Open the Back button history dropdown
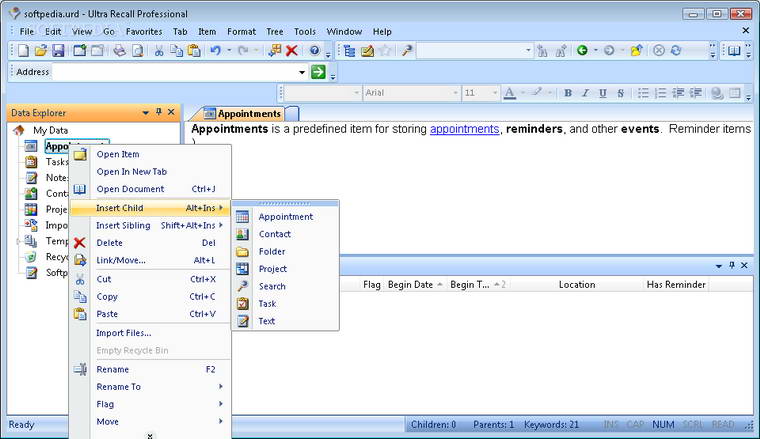 point(595,50)
